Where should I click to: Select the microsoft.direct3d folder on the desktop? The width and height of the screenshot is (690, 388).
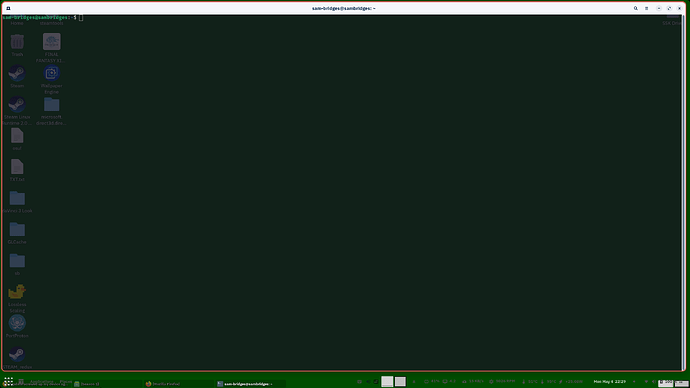pyautogui.click(x=51, y=111)
